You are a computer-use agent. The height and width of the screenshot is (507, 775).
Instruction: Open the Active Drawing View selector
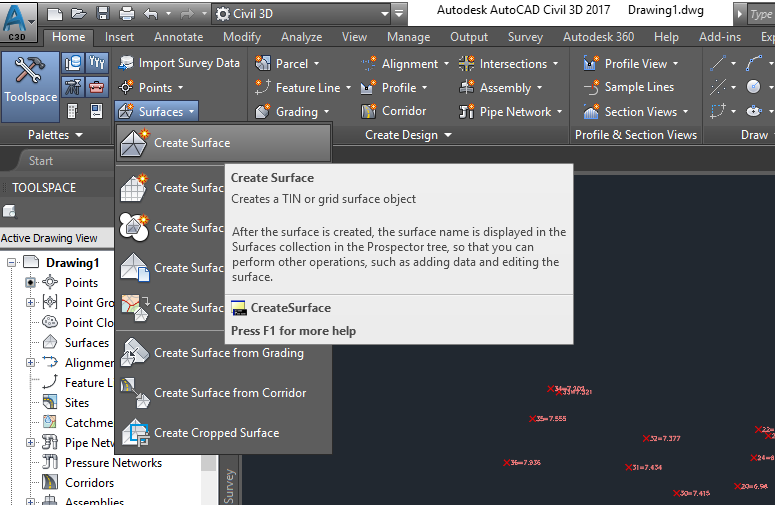(57, 238)
